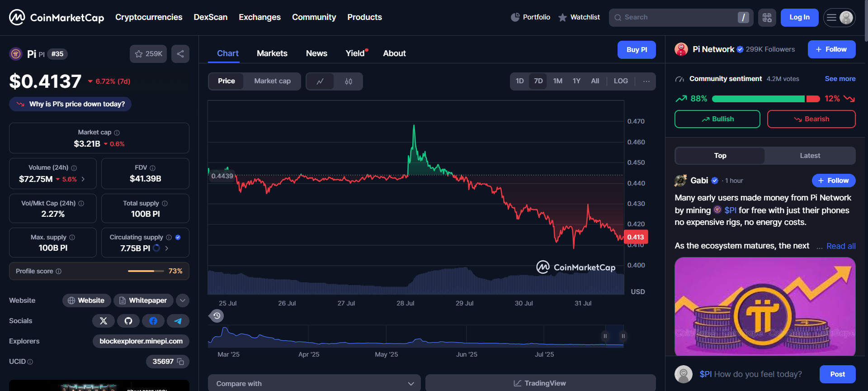Viewport: 868px width, 391px height.
Task: Vote Bearish on community sentiment
Action: 811,119
